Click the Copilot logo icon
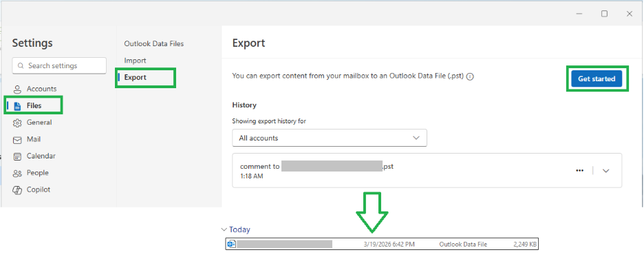Image resolution: width=644 pixels, height=259 pixels. [x=17, y=190]
